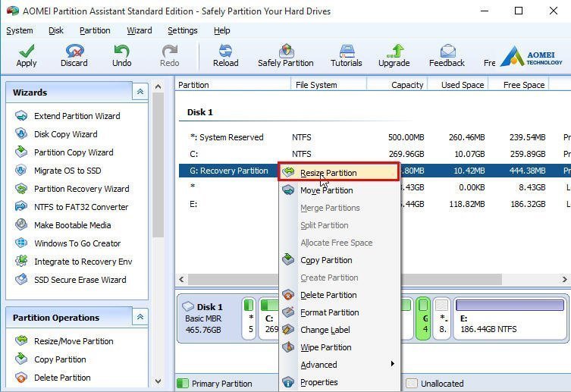571x392 pixels.
Task: Select the C: partition row
Action: [x=375, y=154]
